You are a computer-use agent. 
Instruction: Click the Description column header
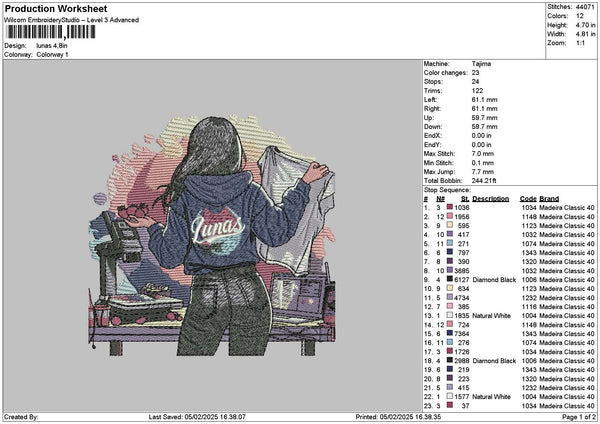(491, 199)
